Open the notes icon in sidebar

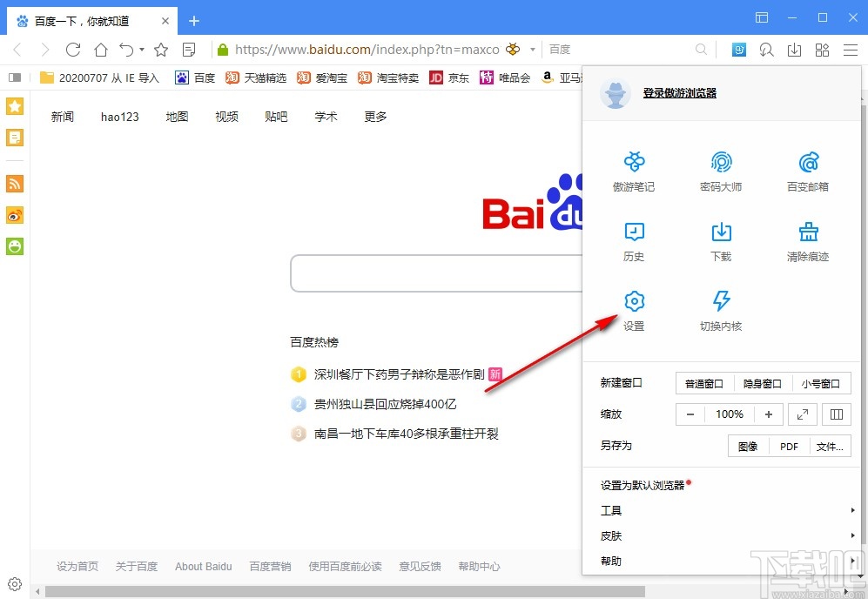tap(15, 138)
